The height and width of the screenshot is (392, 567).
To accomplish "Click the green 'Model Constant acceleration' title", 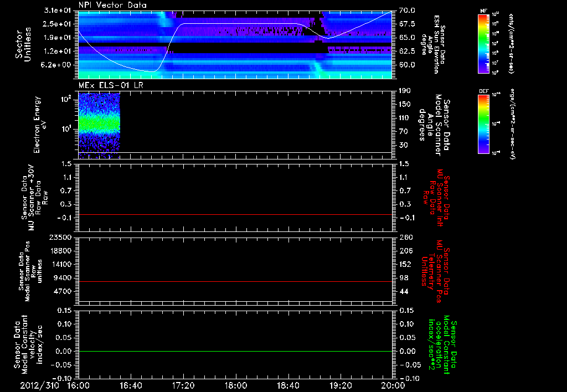I will click(x=442, y=345).
